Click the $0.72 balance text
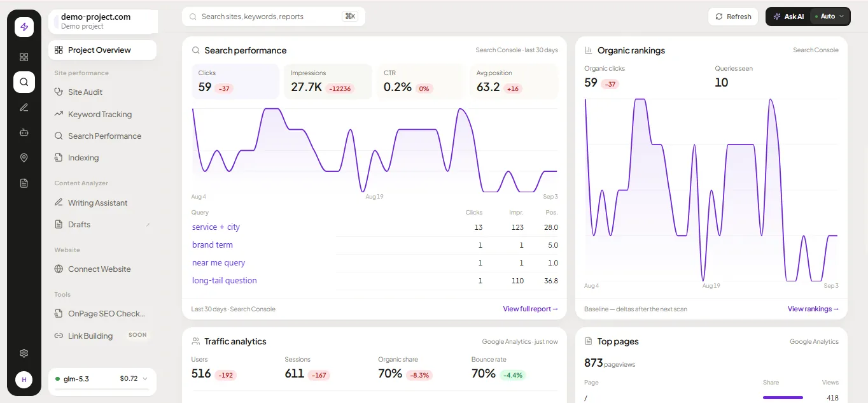The image size is (868, 403). pos(129,379)
